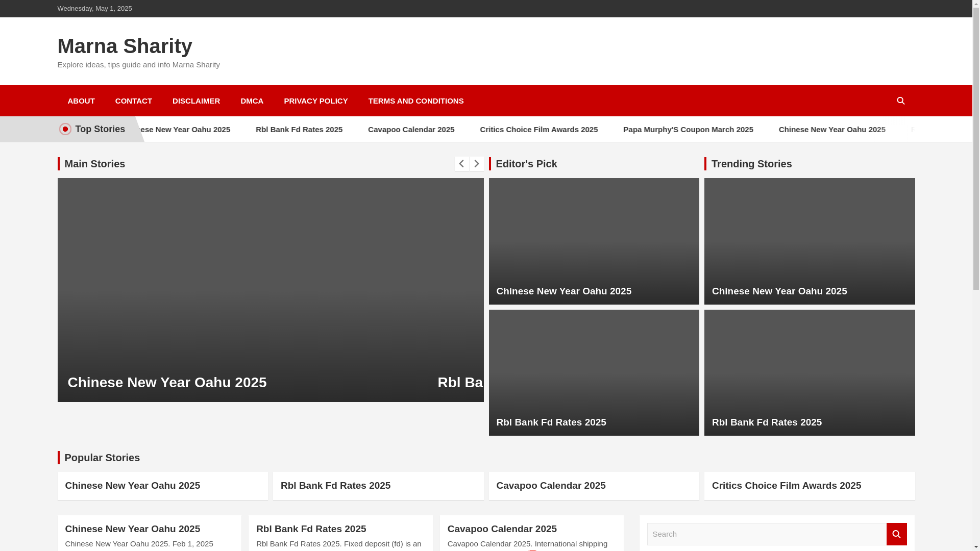Open Papa Murphy's Coupon March 2025 ticker link
The image size is (980, 551).
[x=688, y=130]
